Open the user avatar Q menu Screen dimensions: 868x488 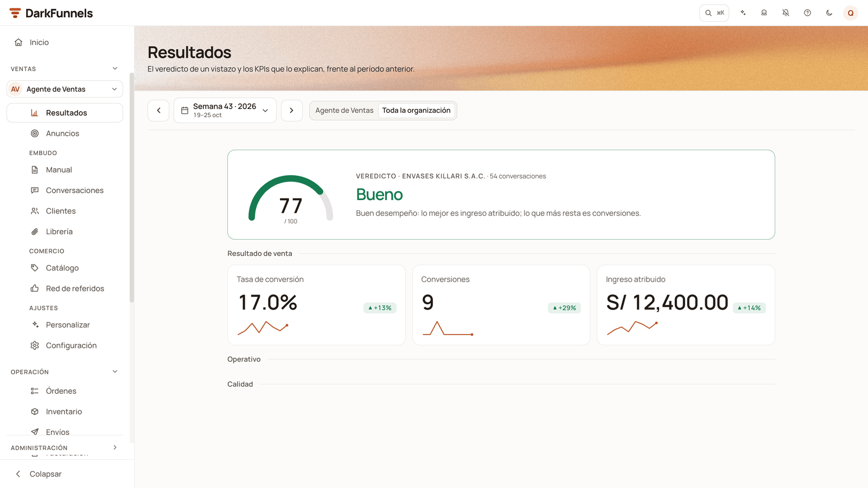coord(851,13)
